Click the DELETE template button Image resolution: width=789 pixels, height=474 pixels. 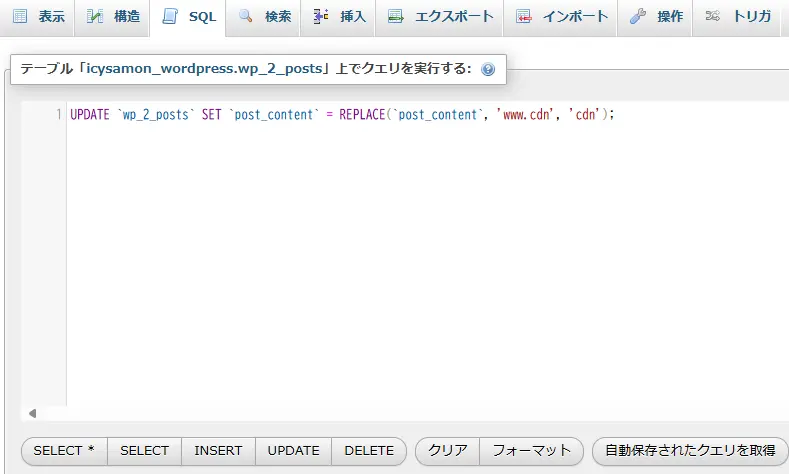click(369, 451)
